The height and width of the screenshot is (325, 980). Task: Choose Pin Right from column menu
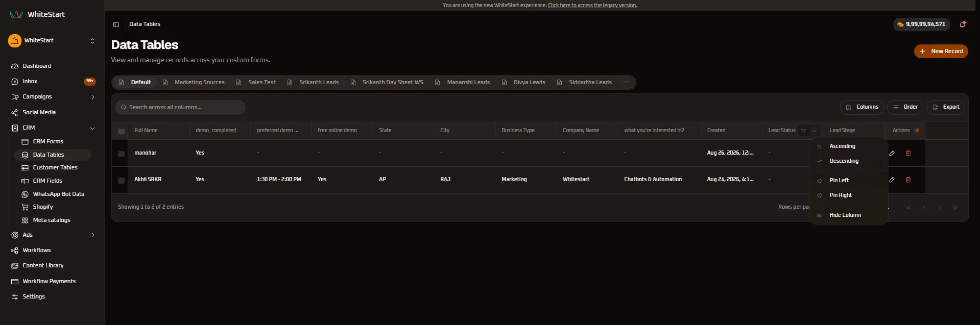(x=848, y=195)
